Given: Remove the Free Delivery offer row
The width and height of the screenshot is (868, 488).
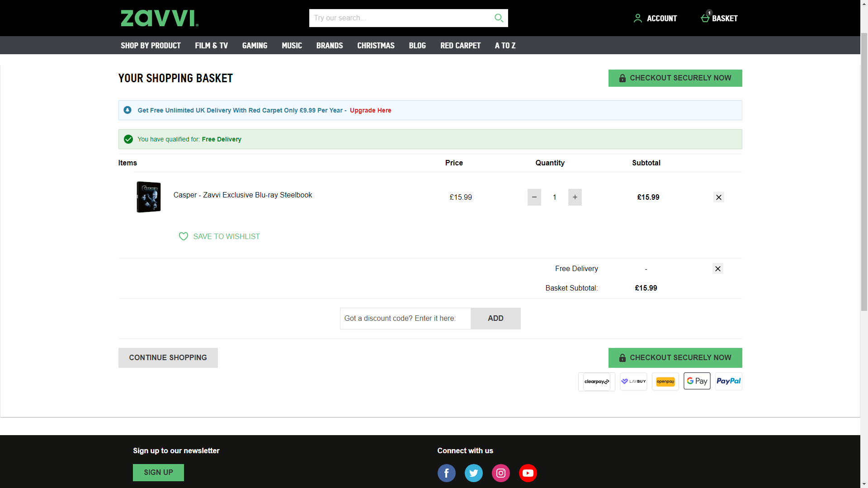Looking at the screenshot, I should tap(718, 268).
